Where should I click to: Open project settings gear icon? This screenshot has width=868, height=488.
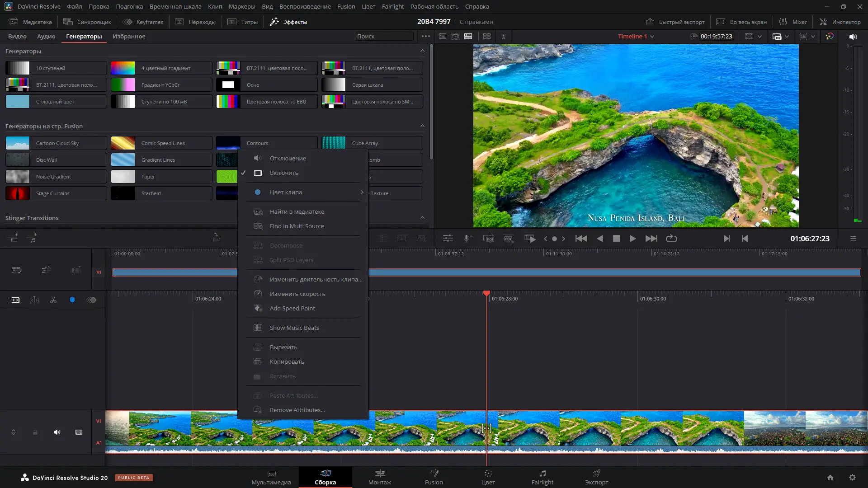pyautogui.click(x=852, y=478)
